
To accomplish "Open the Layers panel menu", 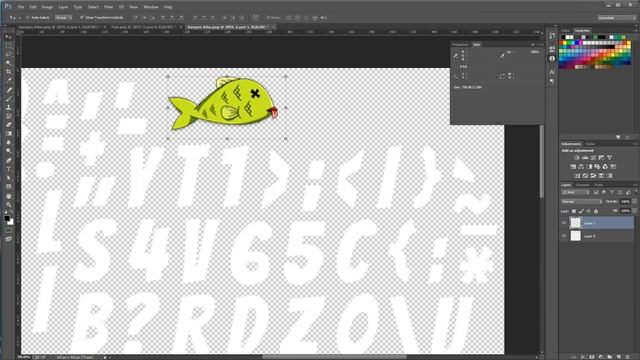I will point(635,185).
